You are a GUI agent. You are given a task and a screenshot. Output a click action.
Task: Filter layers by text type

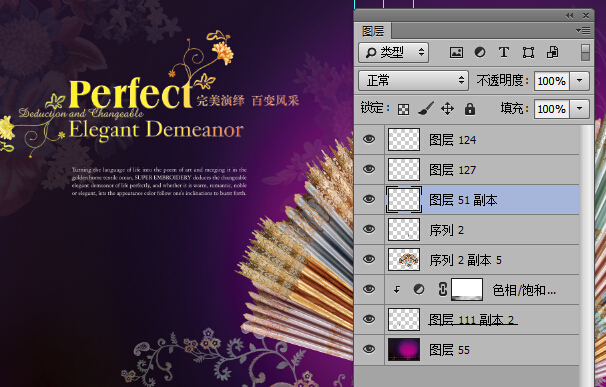pyautogui.click(x=504, y=52)
